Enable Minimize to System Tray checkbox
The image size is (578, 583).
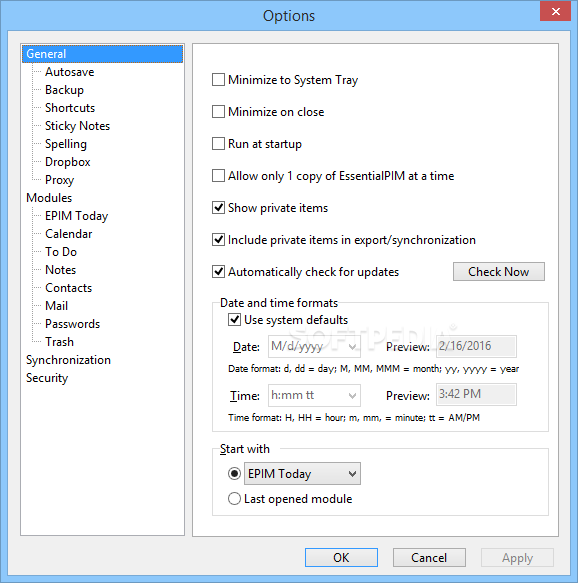218,80
